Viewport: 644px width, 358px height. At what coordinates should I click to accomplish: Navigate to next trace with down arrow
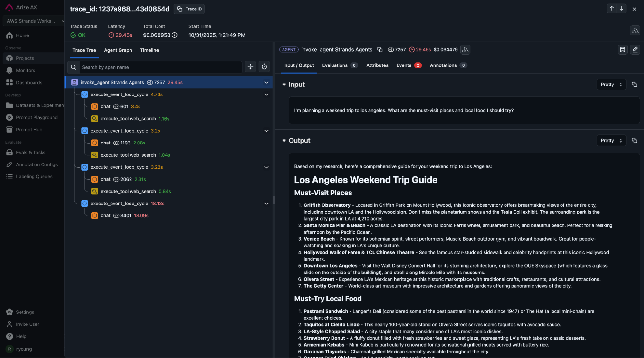(x=621, y=8)
